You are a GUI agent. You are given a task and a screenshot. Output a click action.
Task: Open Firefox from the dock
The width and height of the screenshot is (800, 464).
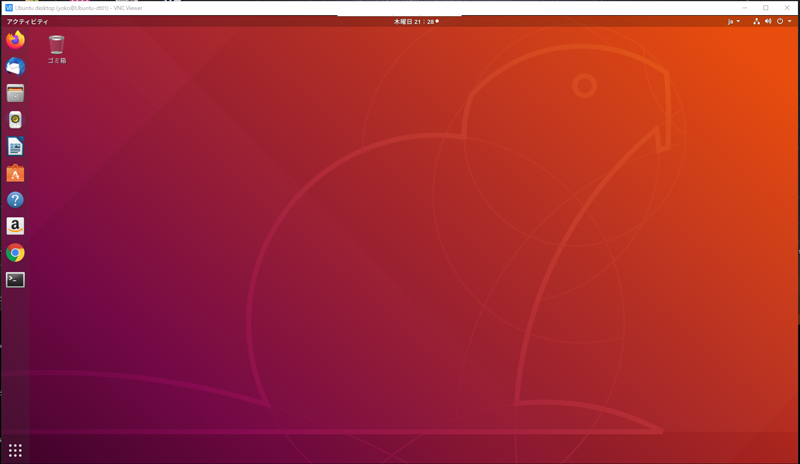coord(15,40)
